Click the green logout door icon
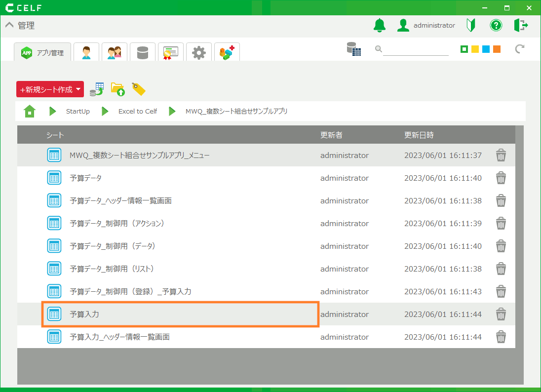Image resolution: width=541 pixels, height=392 pixels. click(x=521, y=26)
